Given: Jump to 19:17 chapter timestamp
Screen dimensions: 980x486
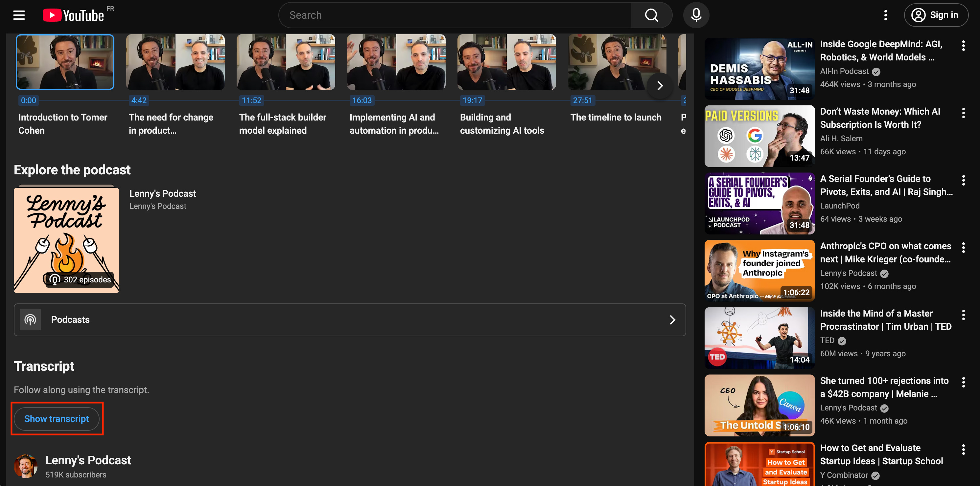Looking at the screenshot, I should point(472,100).
